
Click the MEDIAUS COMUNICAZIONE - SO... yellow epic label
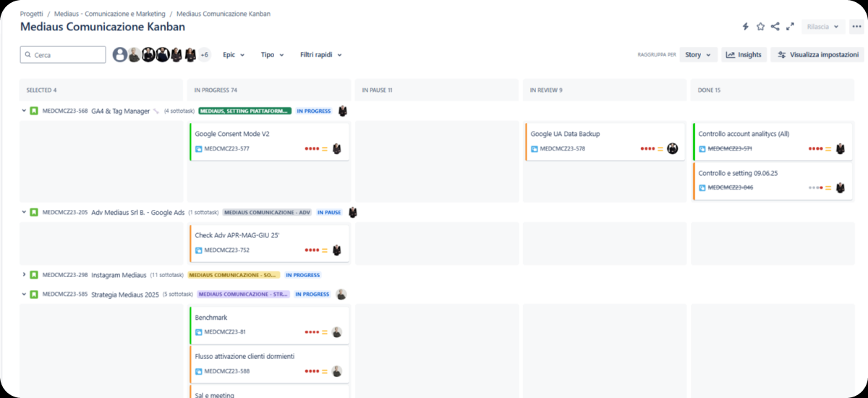coord(234,275)
